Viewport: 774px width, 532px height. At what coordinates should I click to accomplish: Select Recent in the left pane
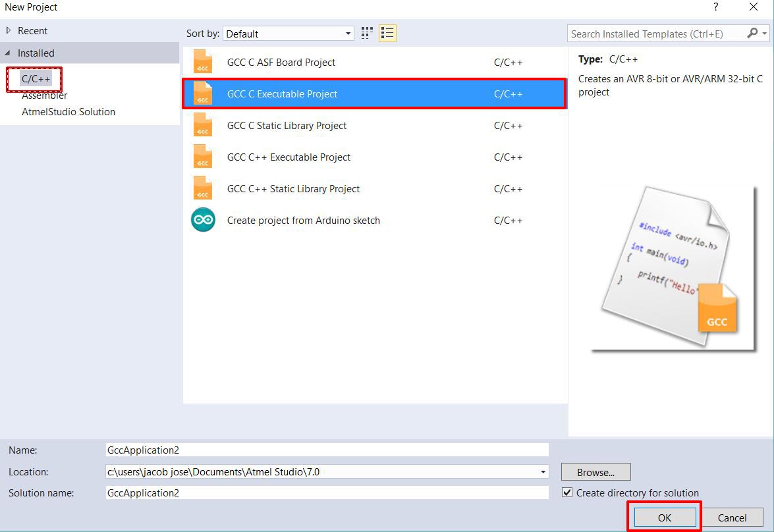(32, 30)
